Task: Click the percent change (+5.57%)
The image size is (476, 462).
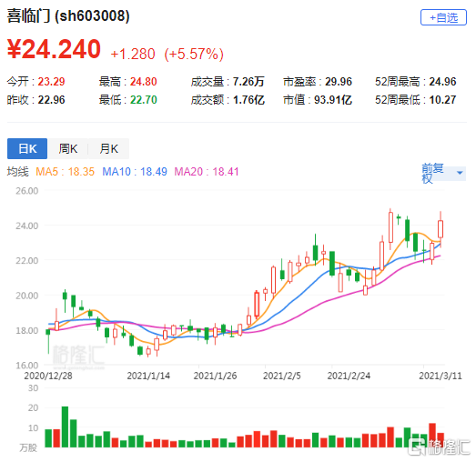Action: click(194, 55)
